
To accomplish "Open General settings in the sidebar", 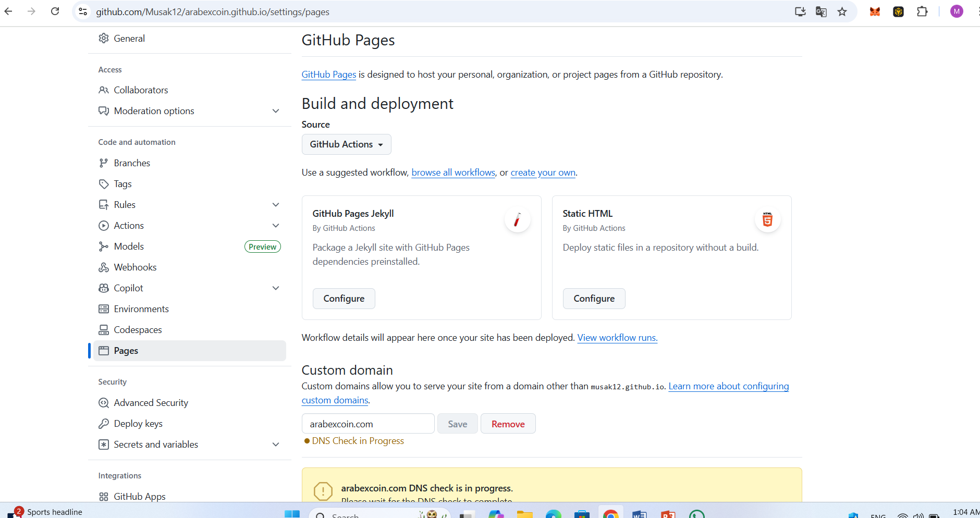I will [x=129, y=39].
